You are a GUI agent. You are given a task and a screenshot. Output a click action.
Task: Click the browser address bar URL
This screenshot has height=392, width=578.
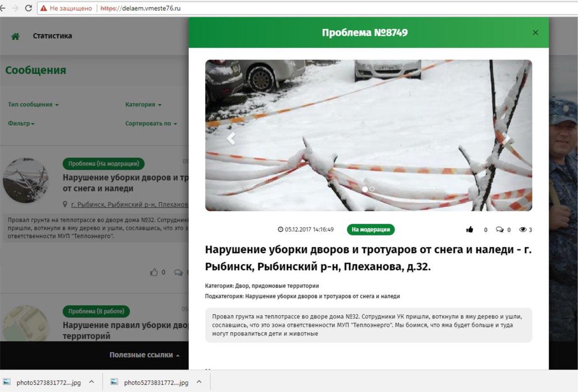pos(141,8)
